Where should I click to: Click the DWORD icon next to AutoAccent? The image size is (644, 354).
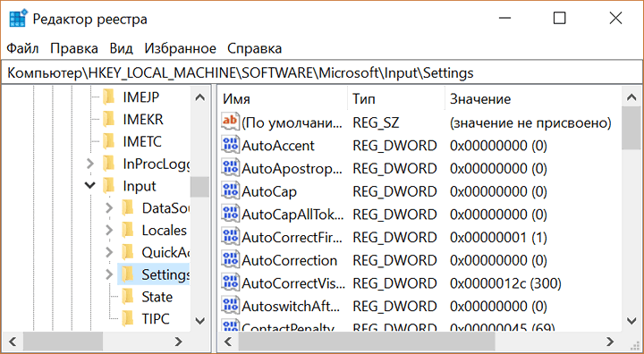pyautogui.click(x=230, y=145)
